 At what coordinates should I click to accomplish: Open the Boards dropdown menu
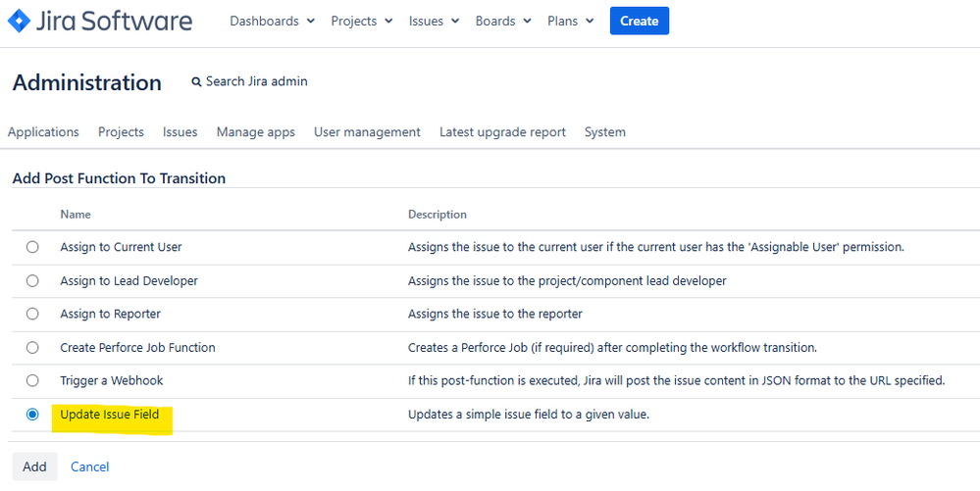tap(503, 21)
